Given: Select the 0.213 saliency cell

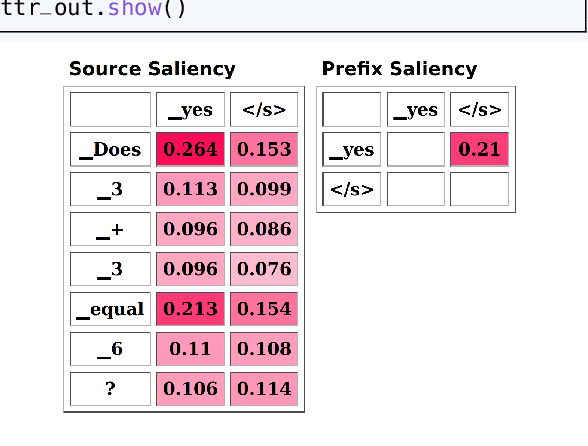Looking at the screenshot, I should pyautogui.click(x=190, y=309).
